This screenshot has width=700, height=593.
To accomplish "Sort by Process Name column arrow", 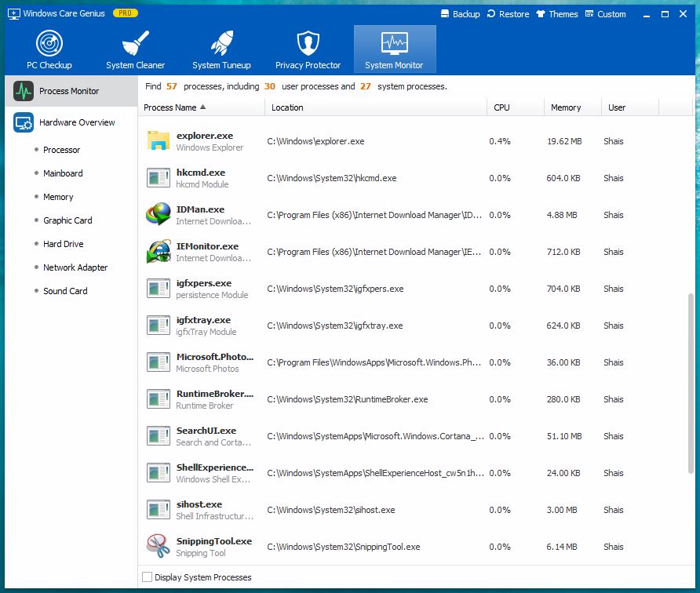I will [202, 107].
